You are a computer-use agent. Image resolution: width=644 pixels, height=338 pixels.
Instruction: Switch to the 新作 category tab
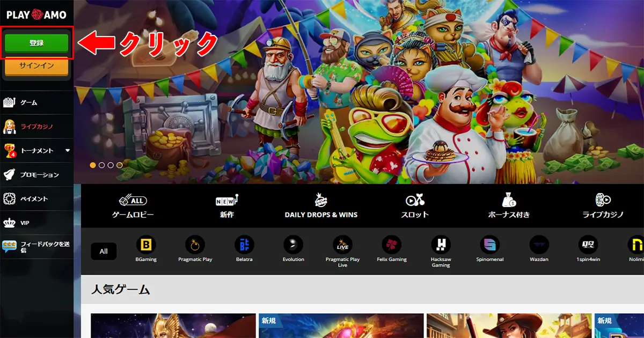coord(226,207)
